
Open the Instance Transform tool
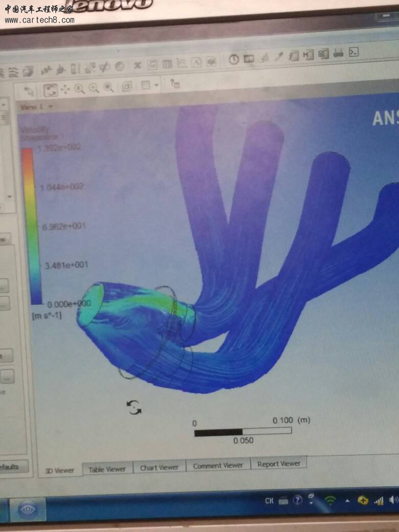click(x=90, y=68)
